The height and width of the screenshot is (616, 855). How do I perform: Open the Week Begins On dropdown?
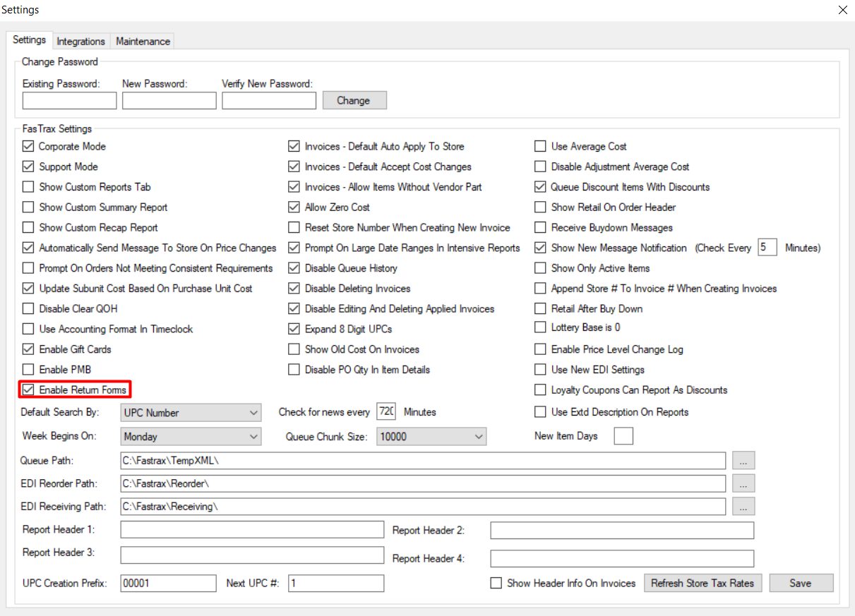(x=191, y=436)
